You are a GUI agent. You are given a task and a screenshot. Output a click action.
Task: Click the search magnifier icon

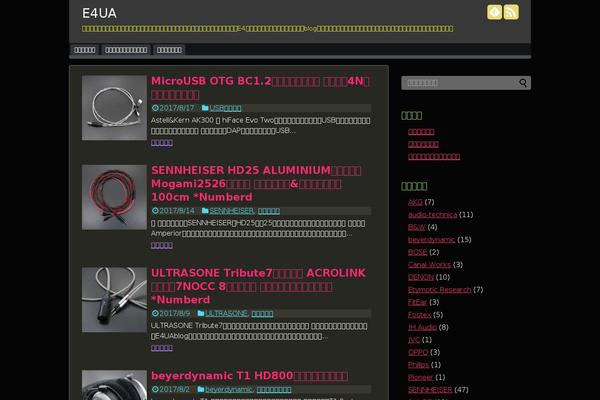pos(523,83)
